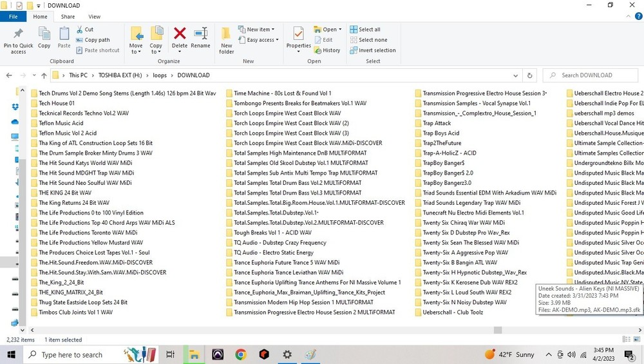
Task: Expand the address bar history dropdown
Action: [515, 75]
